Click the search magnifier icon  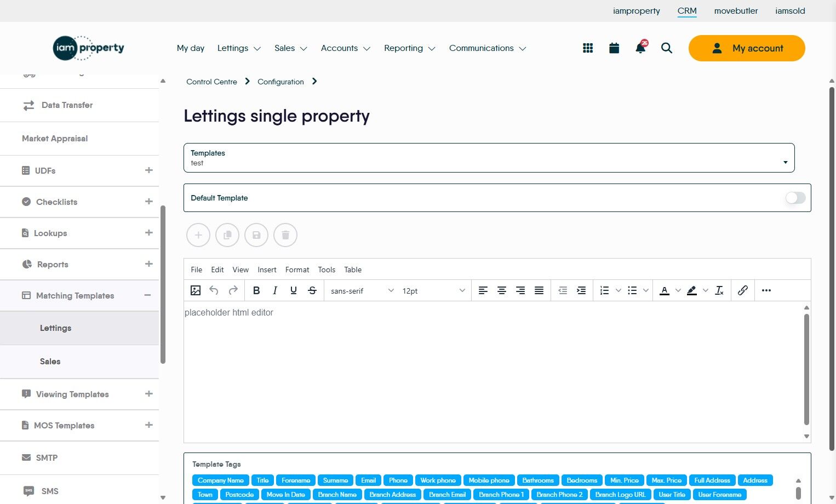667,48
